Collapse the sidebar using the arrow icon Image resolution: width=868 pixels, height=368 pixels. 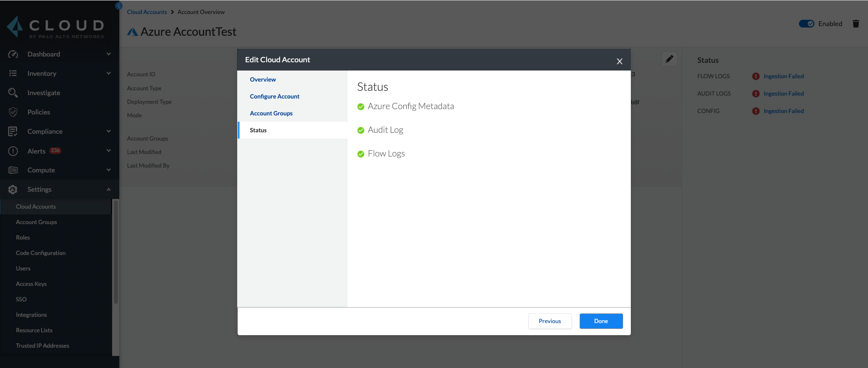[x=118, y=6]
